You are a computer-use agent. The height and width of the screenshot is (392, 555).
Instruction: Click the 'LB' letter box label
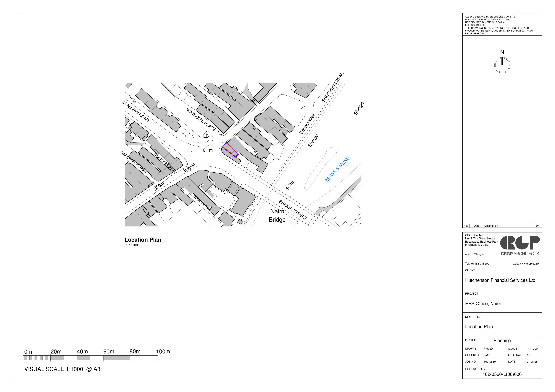(x=206, y=136)
